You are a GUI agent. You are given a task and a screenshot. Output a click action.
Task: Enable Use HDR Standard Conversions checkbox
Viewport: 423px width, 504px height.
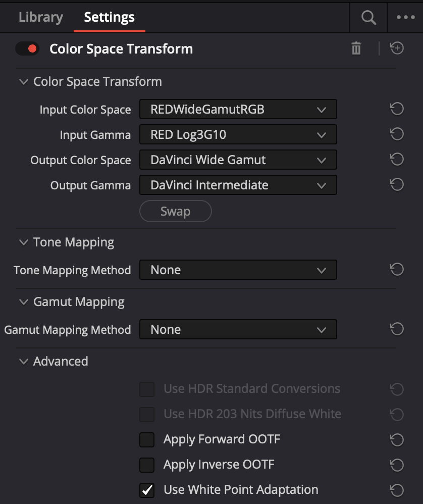[x=147, y=389]
